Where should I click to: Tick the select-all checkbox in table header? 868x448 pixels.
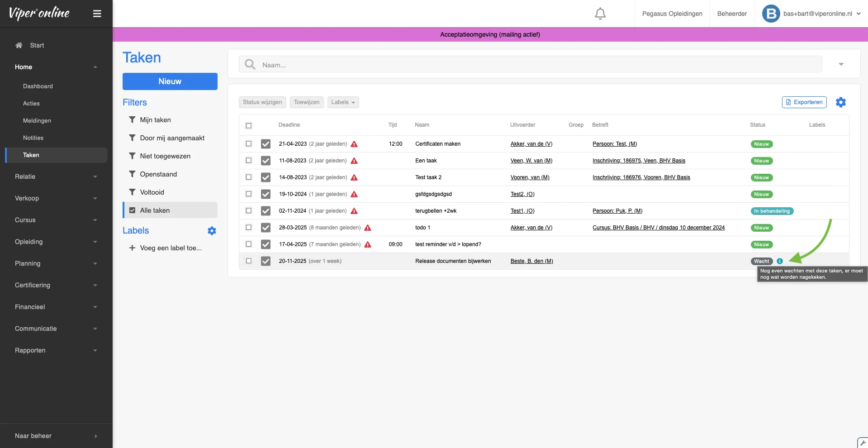(x=248, y=125)
